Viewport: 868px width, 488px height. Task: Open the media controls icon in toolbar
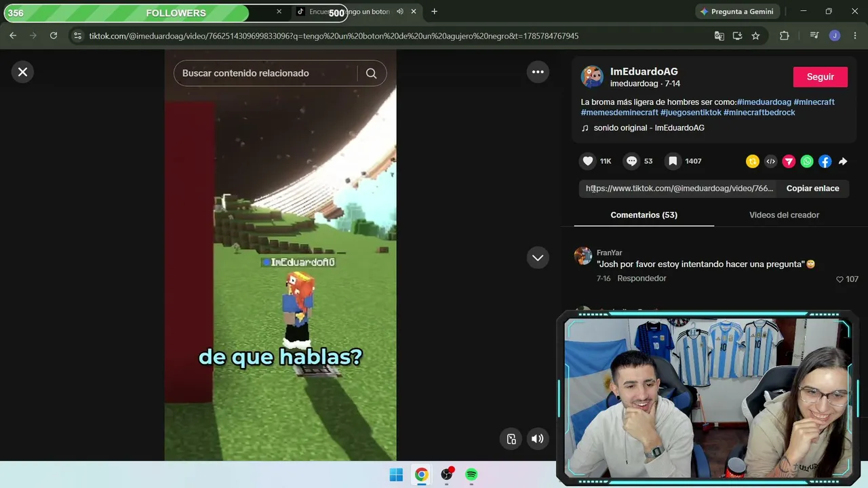[814, 36]
